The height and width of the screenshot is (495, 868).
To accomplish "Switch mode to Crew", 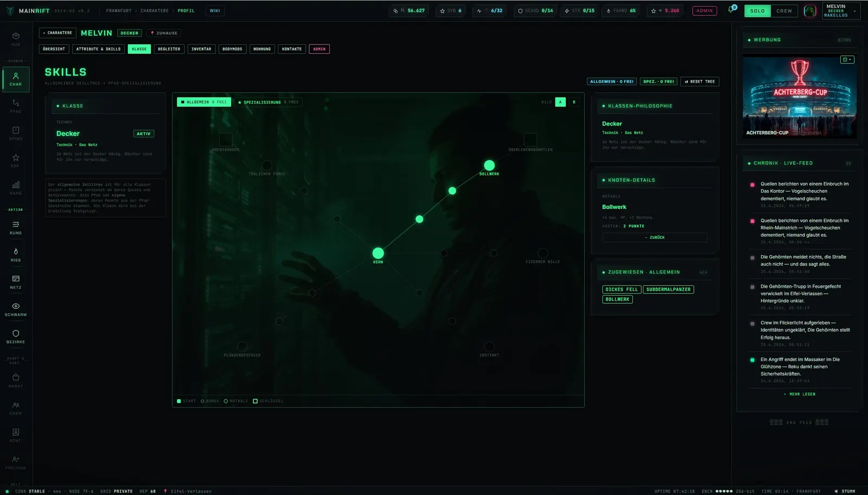I will pos(784,11).
